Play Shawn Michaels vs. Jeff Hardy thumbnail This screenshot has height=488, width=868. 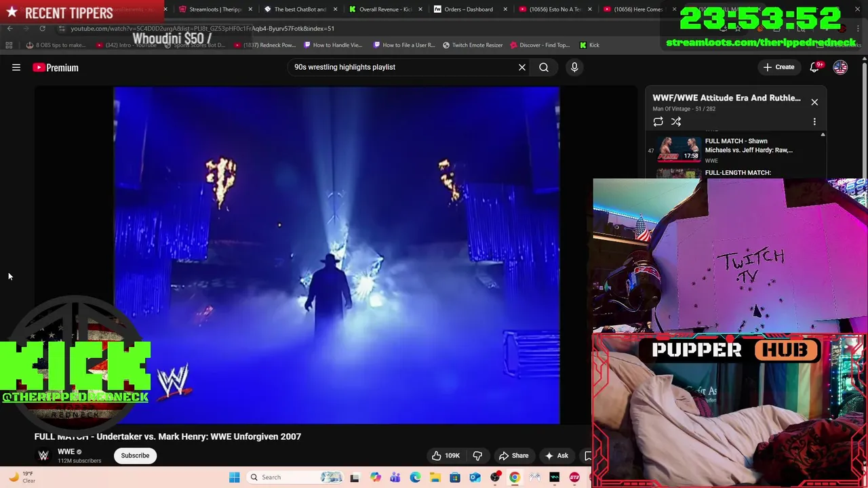pos(679,149)
